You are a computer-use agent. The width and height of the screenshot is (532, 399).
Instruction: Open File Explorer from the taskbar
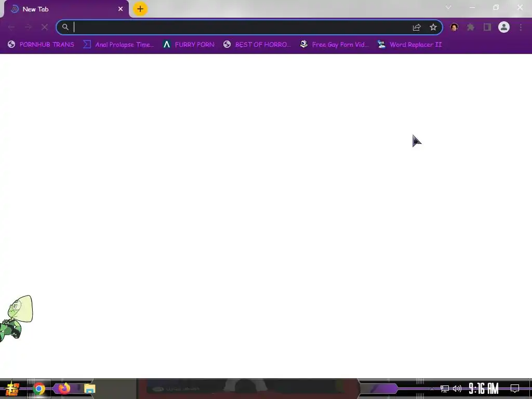pyautogui.click(x=89, y=389)
